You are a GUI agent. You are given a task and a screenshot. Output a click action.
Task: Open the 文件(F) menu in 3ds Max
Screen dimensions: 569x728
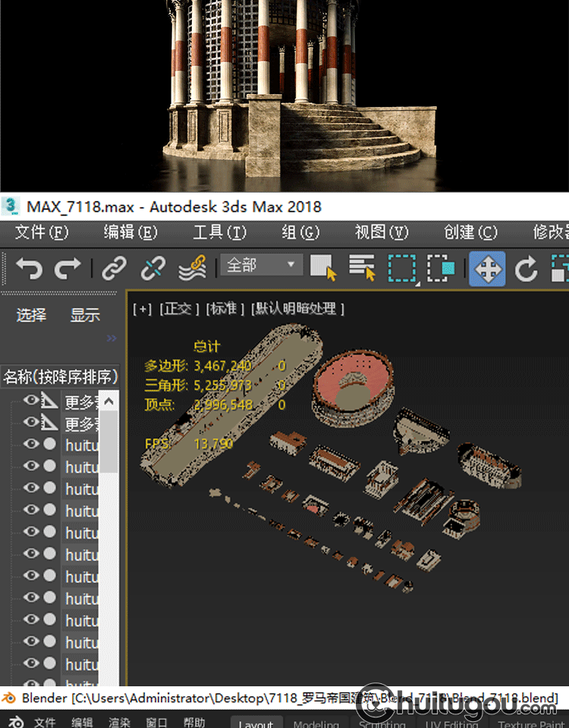tap(42, 232)
